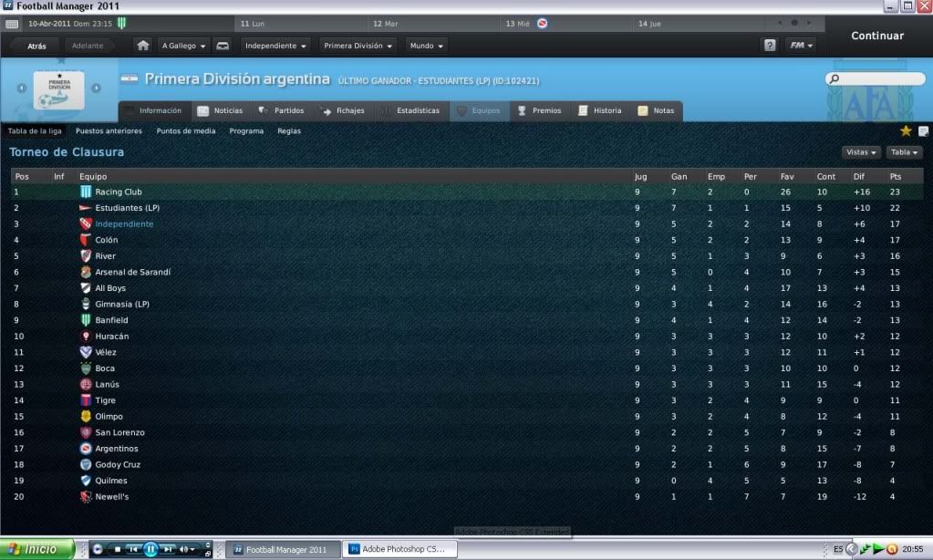This screenshot has width=933, height=560.
Task: Select the Programa subtab
Action: [246, 131]
